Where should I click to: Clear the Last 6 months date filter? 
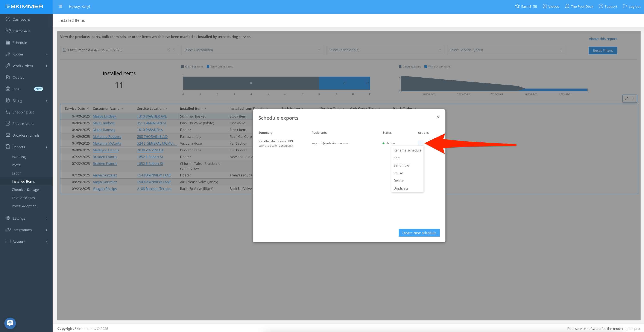click(x=169, y=50)
